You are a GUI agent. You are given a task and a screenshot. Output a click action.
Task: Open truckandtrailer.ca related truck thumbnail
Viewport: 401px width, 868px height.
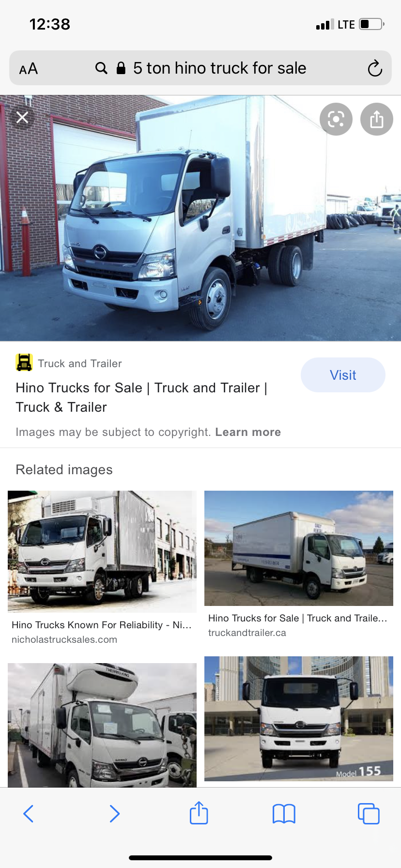click(299, 548)
